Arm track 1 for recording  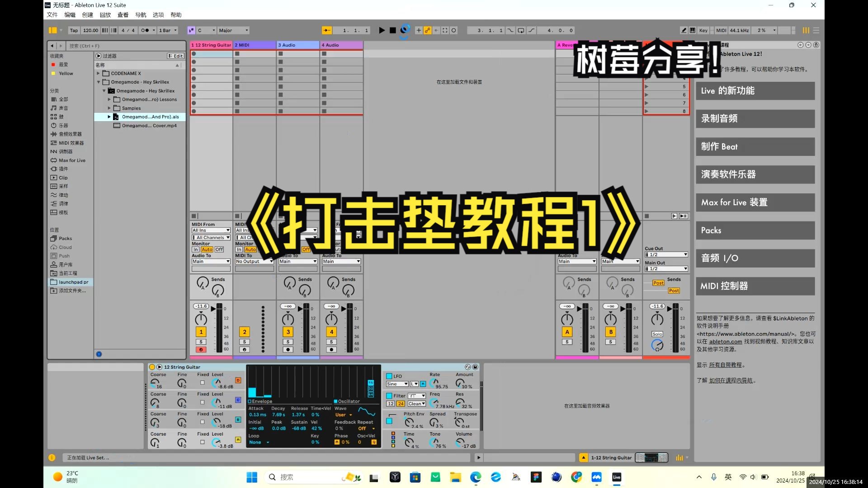click(201, 350)
